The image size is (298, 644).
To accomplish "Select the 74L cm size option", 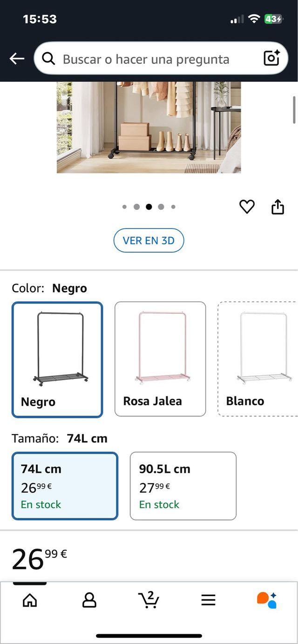I will tap(65, 485).
